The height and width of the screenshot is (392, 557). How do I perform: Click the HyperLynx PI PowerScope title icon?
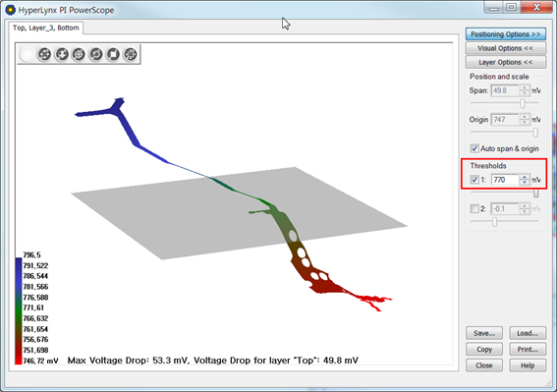10,10
